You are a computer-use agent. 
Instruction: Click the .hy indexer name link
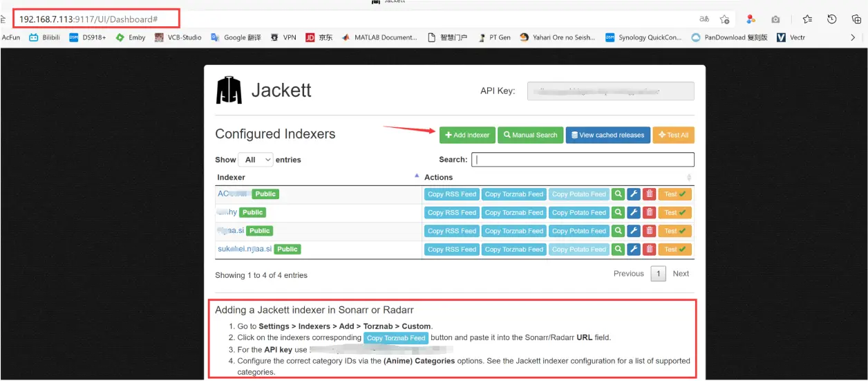point(227,212)
